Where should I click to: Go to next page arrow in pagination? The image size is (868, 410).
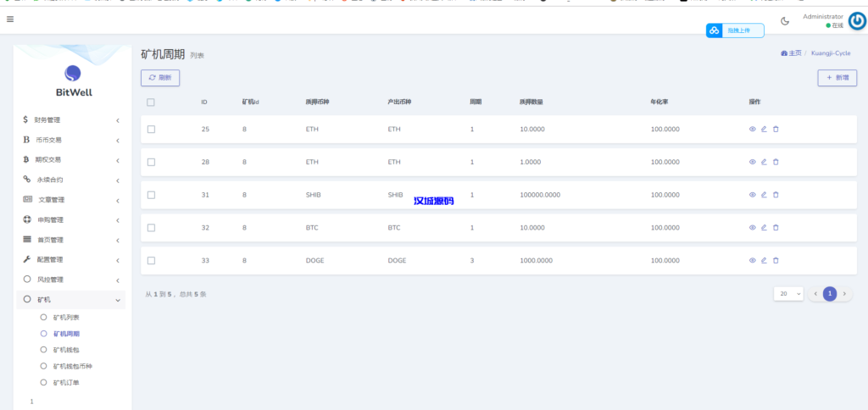click(844, 294)
